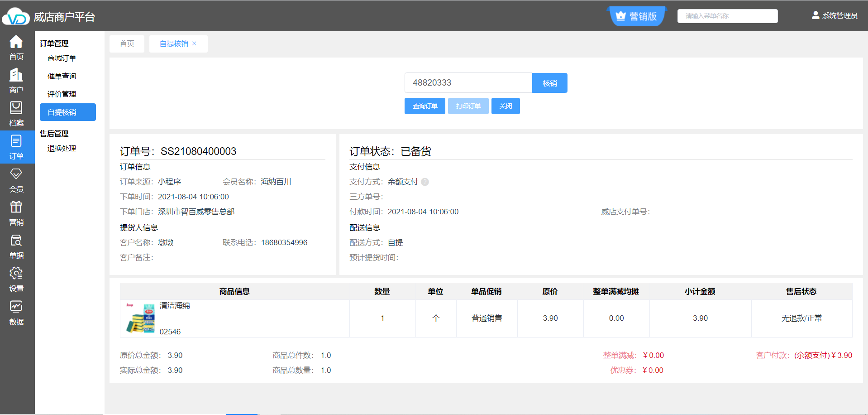Screen dimensions: 868x415
Task: Open the 单据 documents sidebar icon
Action: coord(16,246)
